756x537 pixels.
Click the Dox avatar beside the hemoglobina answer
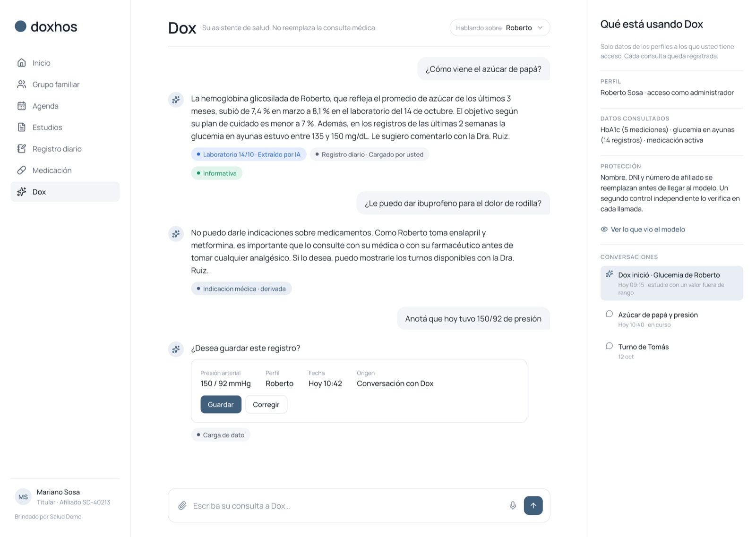pyautogui.click(x=176, y=100)
